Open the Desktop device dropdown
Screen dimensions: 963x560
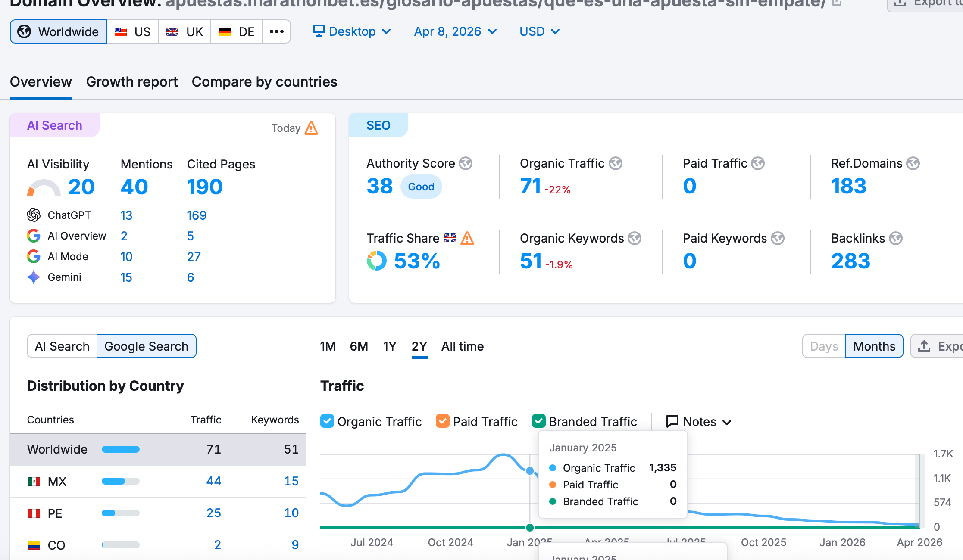(x=352, y=31)
